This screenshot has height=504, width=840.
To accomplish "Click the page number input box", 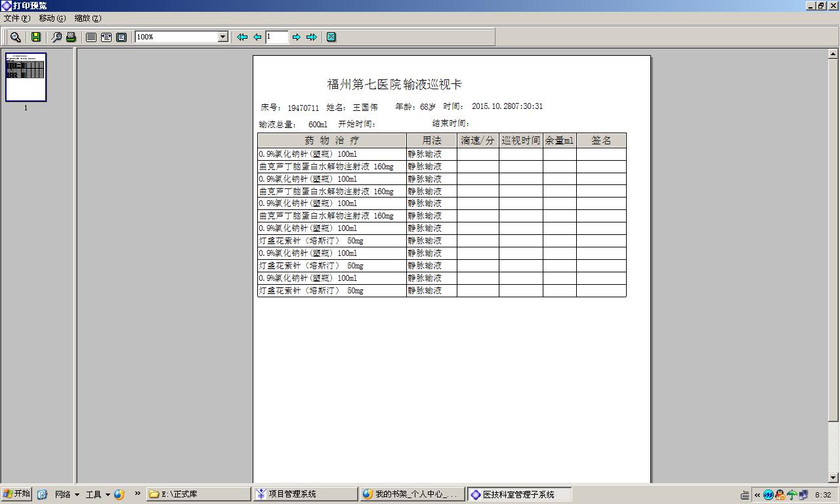I will tap(277, 37).
